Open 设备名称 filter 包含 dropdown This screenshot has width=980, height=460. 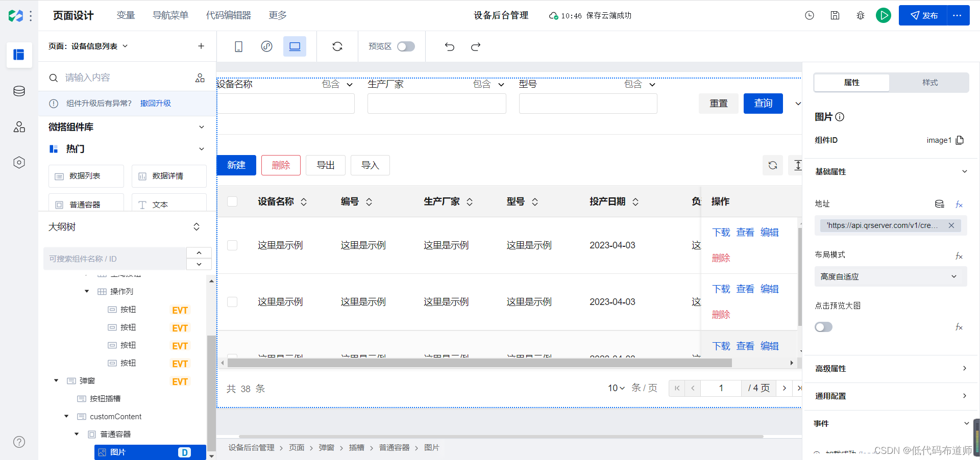[x=337, y=84]
